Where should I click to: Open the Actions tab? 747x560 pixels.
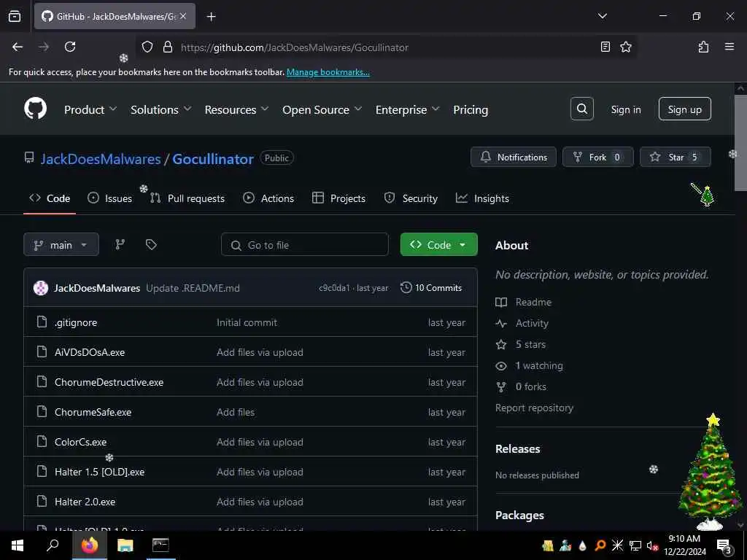tap(268, 198)
